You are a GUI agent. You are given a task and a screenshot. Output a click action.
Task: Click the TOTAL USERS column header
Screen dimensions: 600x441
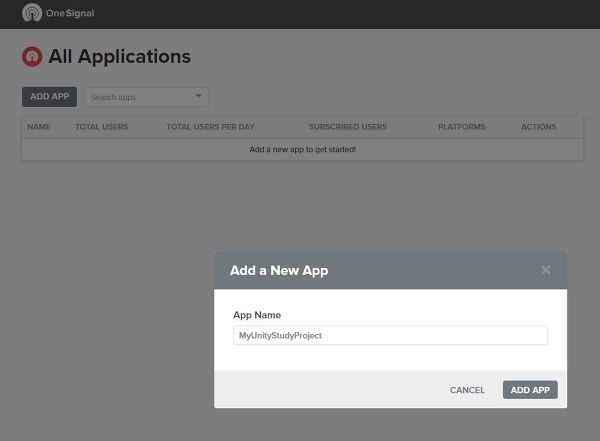(101, 127)
